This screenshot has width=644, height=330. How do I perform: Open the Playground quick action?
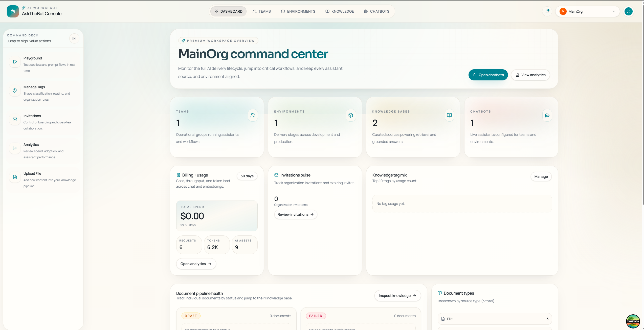(43, 64)
